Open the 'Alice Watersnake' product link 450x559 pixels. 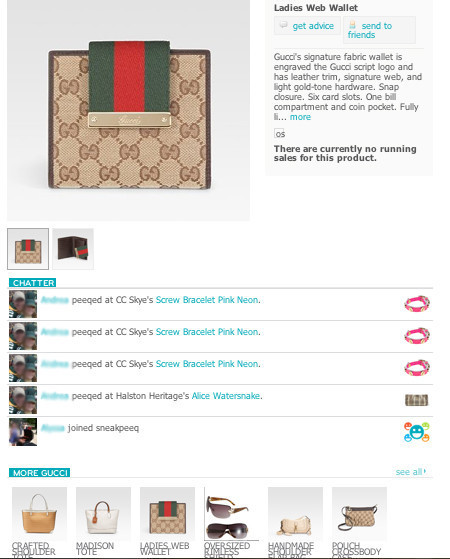pos(226,396)
